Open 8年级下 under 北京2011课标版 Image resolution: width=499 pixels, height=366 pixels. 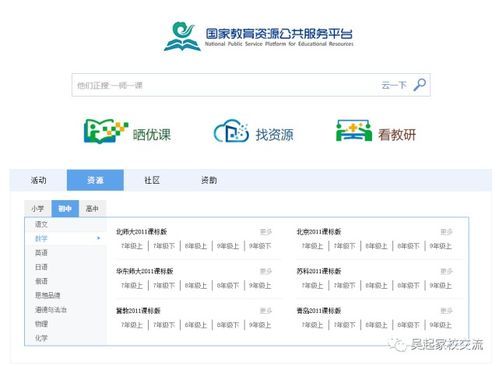click(408, 246)
